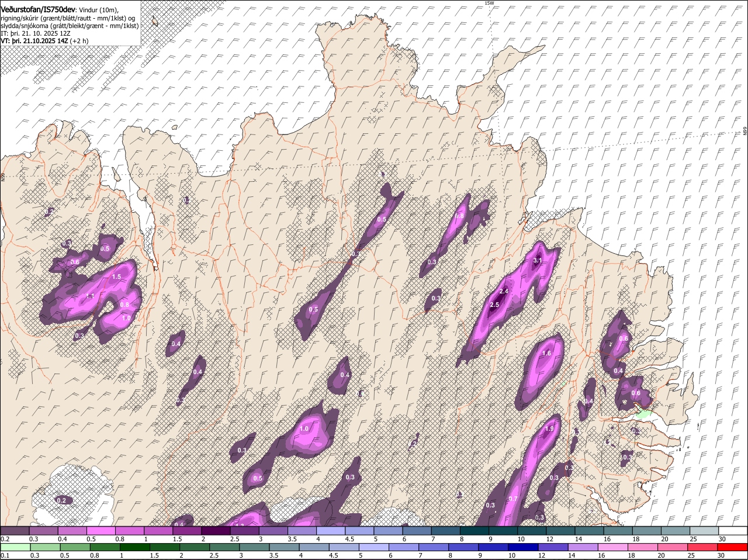The height and width of the screenshot is (560, 748).
Task: Choose the lavender 4 swatch in the rain legend
Action: (x=331, y=531)
